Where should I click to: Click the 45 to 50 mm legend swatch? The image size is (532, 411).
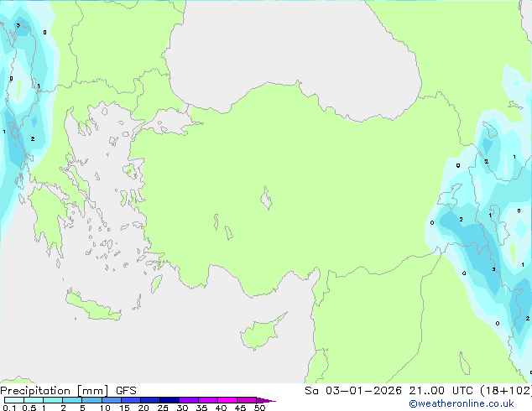pyautogui.click(x=247, y=400)
